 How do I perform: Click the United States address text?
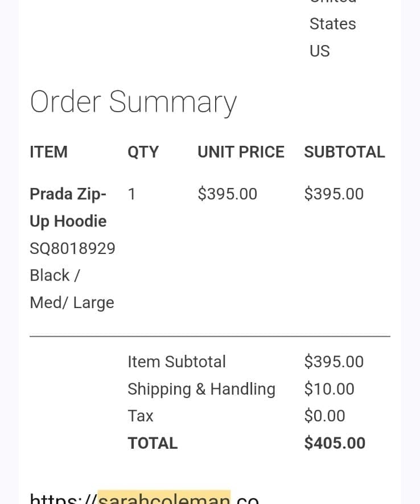(333, 14)
